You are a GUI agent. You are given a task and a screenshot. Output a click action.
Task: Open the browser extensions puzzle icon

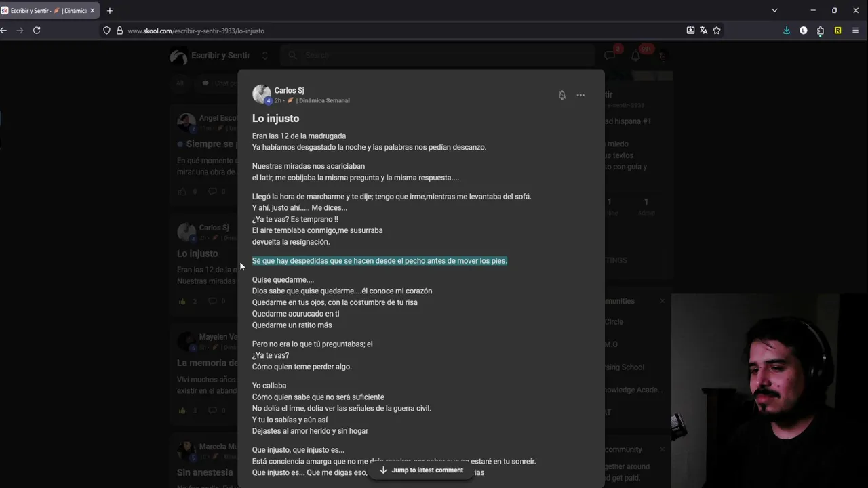click(821, 30)
